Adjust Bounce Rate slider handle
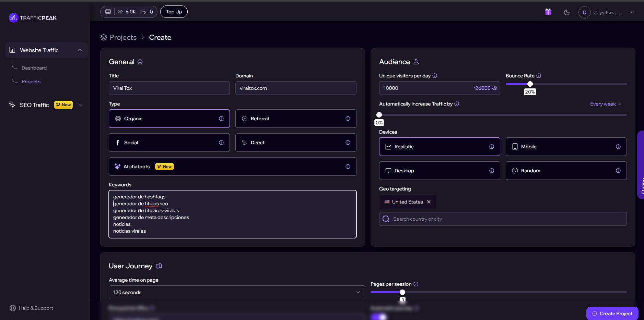 click(x=530, y=84)
